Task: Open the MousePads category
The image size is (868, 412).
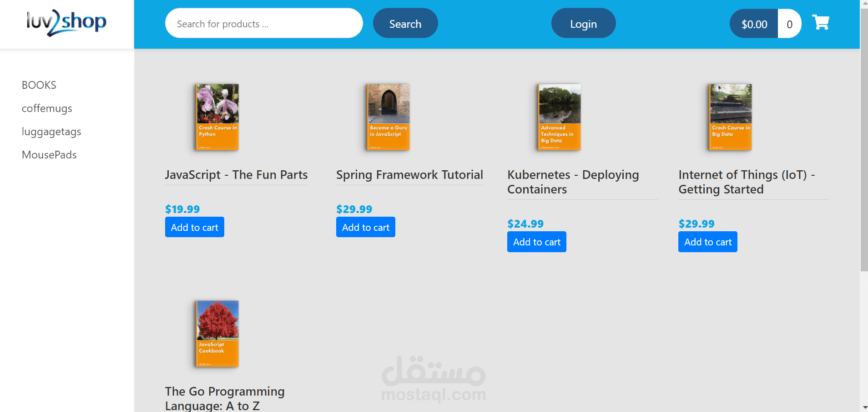Action: (x=49, y=155)
